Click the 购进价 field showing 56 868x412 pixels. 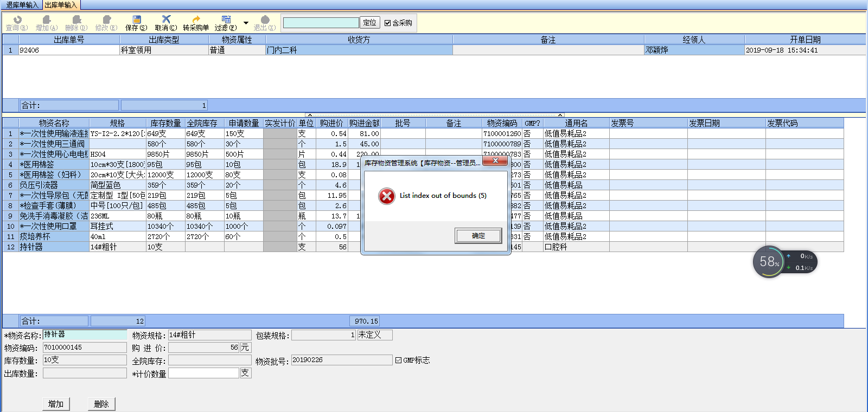(x=204, y=347)
